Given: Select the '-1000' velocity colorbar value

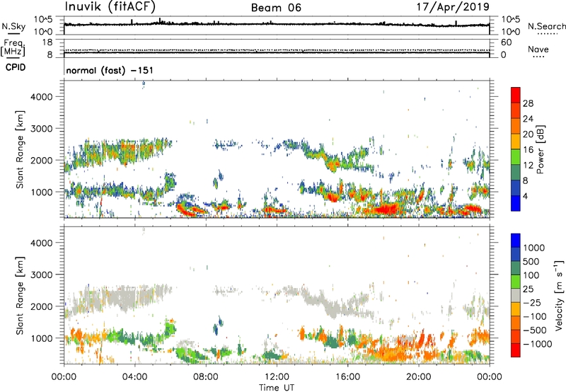Looking at the screenshot, I should [x=538, y=344].
